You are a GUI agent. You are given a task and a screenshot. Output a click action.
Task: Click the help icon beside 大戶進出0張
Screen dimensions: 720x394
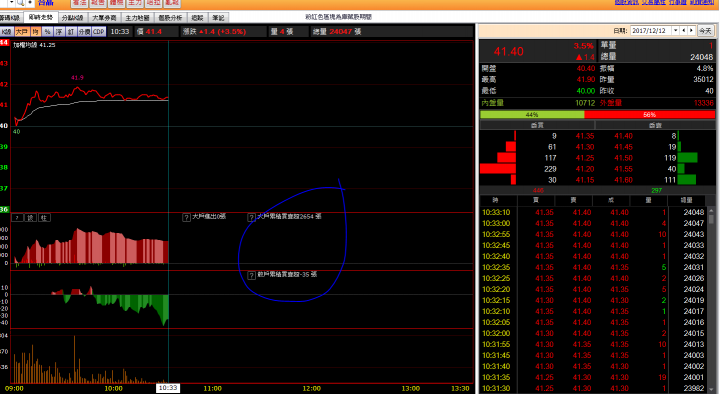tap(186, 217)
